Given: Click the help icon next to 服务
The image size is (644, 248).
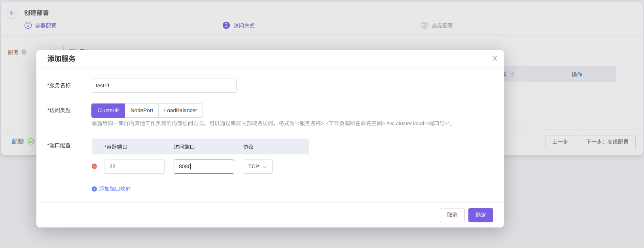Looking at the screenshot, I should point(24,52).
